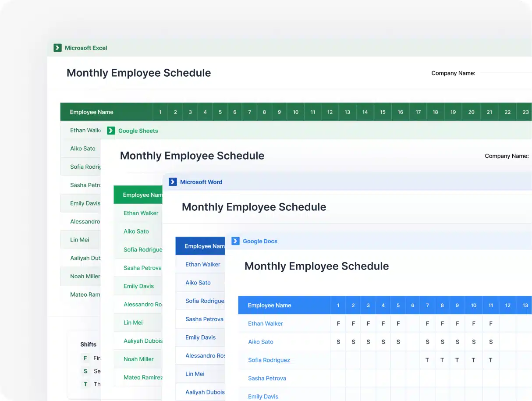Click the Monthly Employee Schedule heading in Word
The height and width of the screenshot is (401, 532).
pos(254,206)
